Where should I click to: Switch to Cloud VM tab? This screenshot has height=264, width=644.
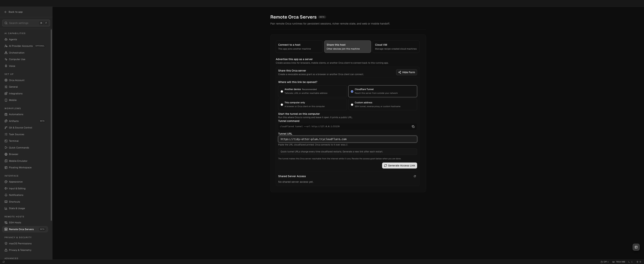(x=396, y=47)
